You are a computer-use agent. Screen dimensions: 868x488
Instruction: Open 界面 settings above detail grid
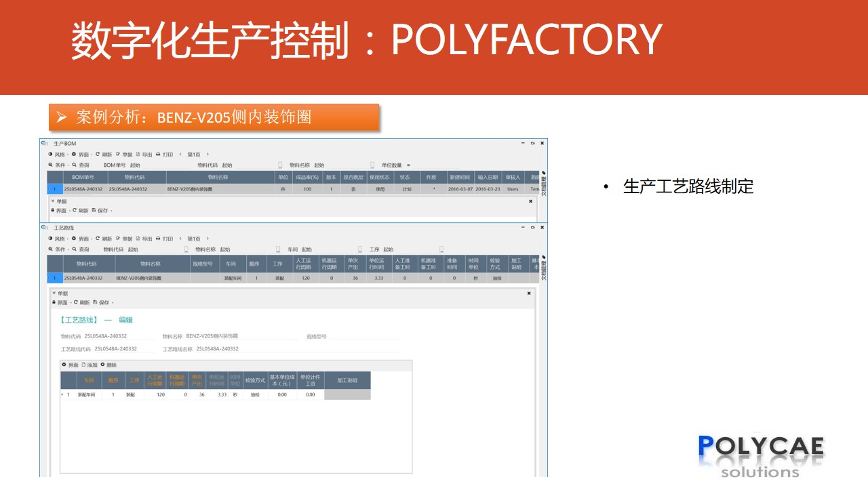[70, 365]
